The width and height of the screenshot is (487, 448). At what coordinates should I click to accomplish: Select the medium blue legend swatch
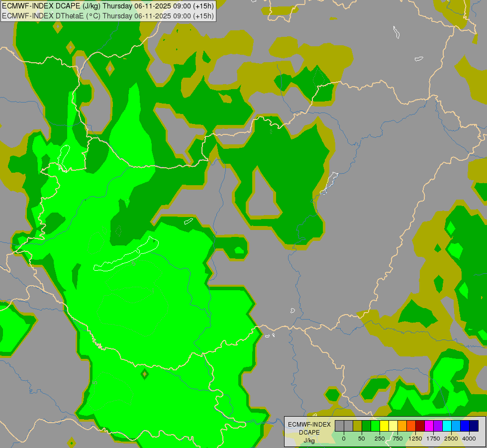465,426
